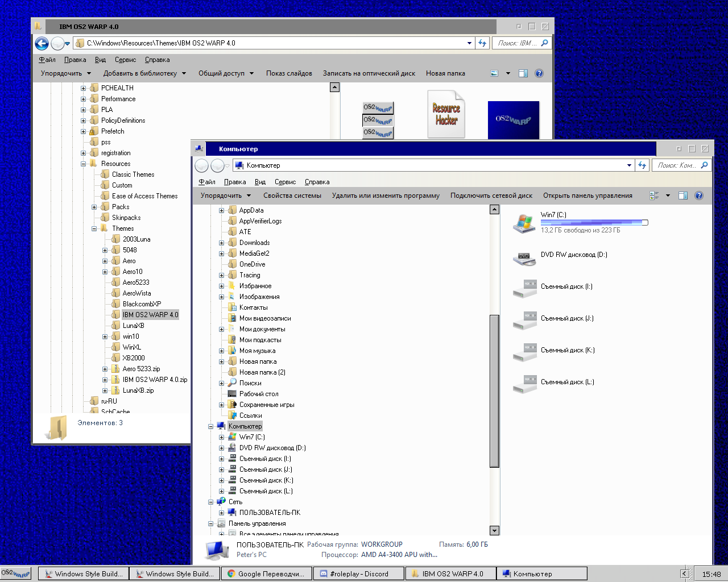Open the Сервис menu

tap(285, 182)
